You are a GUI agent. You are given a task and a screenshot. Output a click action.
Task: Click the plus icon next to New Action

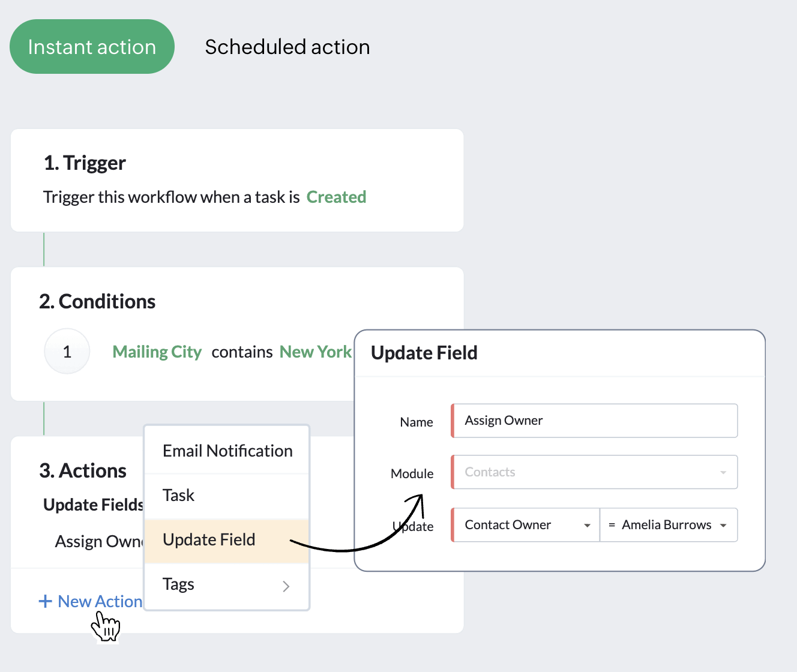pos(46,601)
